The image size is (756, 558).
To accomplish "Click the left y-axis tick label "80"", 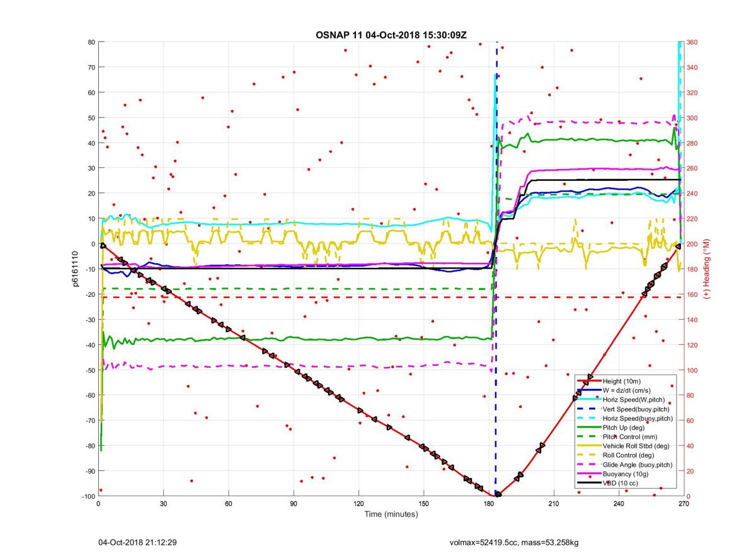I will click(x=91, y=42).
